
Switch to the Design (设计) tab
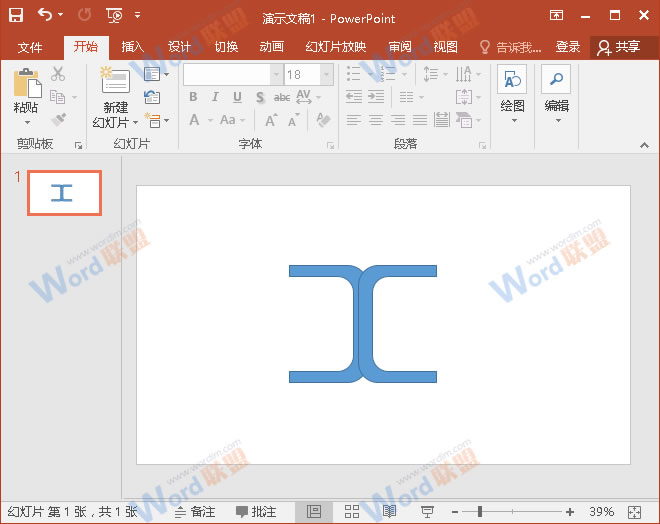click(179, 47)
